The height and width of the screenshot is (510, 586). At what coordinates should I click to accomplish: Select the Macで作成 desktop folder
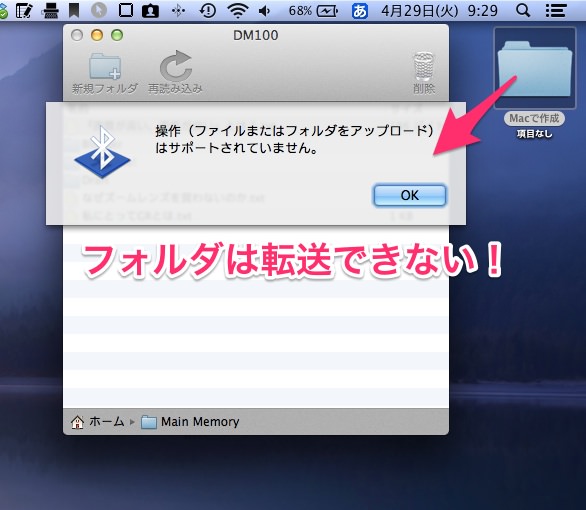click(534, 69)
